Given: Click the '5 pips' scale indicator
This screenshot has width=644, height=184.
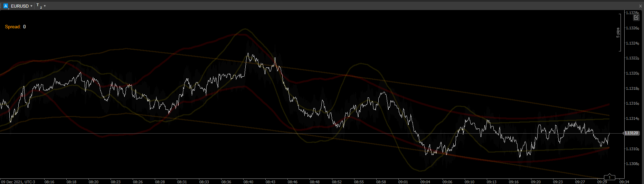Looking at the screenshot, I should pos(618,32).
